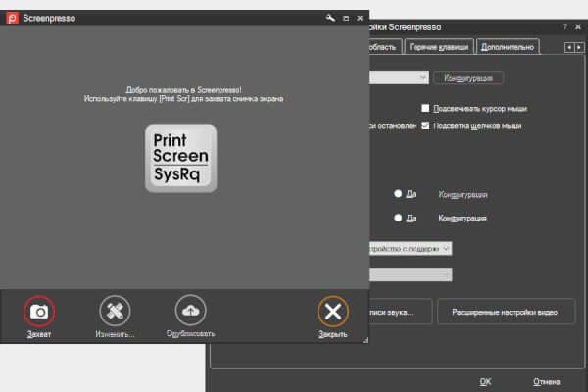Toggle 'Подсветка щелчков мыши' checkbox
588x392 pixels.
[x=425, y=125]
